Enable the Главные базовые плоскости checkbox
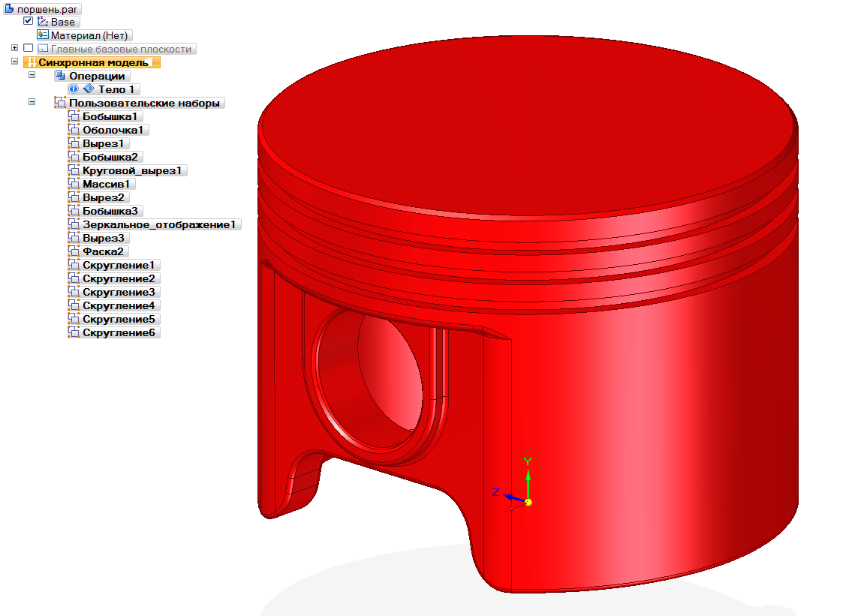The image size is (867, 616). pos(29,48)
